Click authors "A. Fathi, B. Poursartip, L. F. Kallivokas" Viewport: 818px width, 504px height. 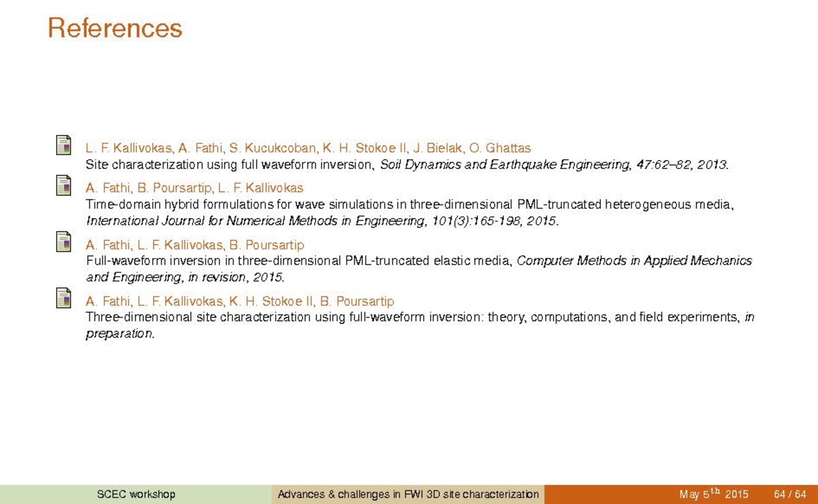pos(194,188)
